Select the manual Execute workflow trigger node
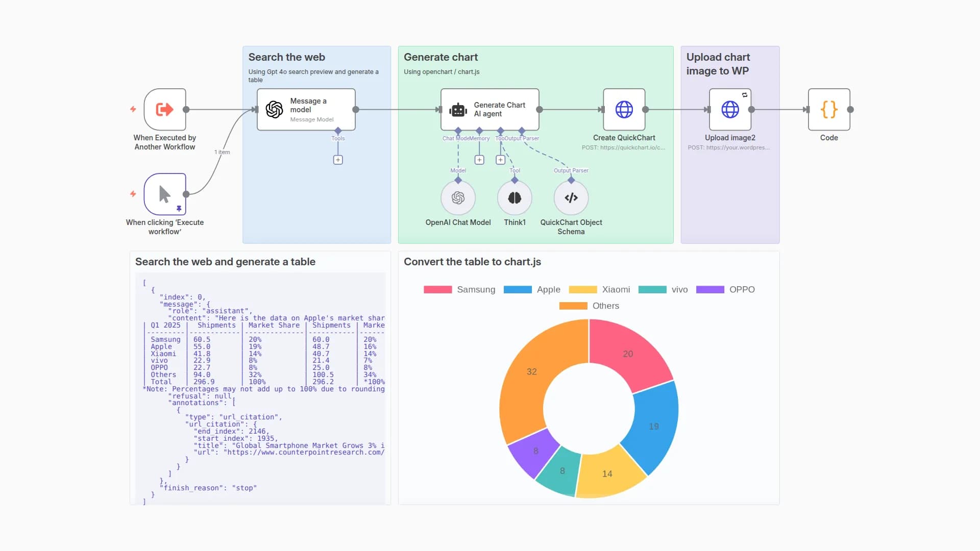Image resolution: width=980 pixels, height=551 pixels. (x=165, y=194)
